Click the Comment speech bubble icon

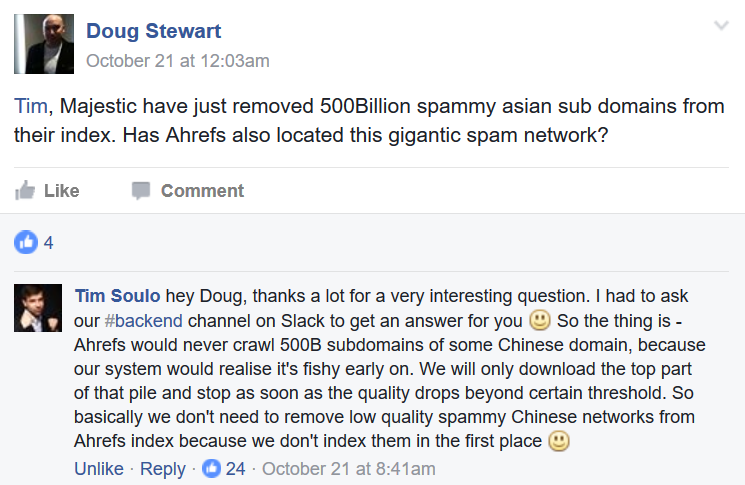(x=142, y=190)
